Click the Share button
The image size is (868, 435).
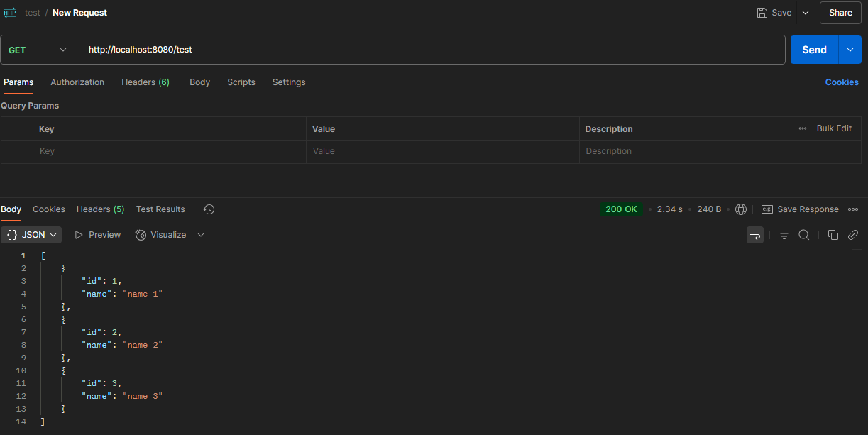[x=840, y=13]
